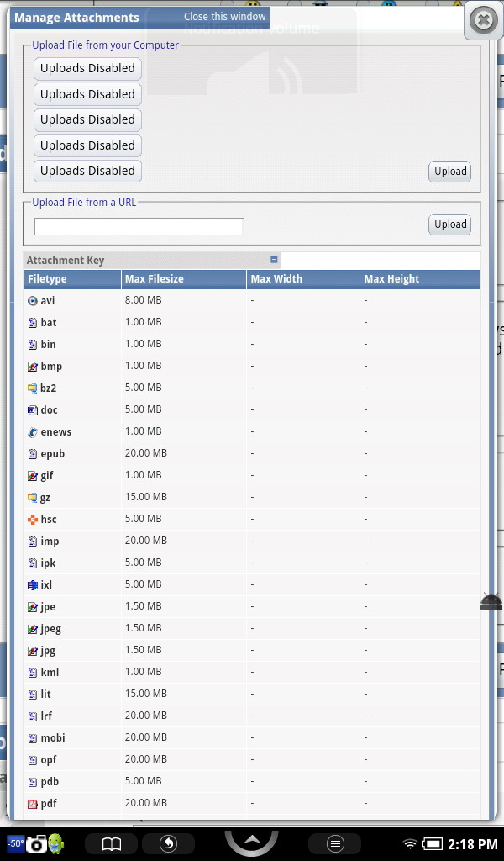Click the opf filetype icon
Screen dimensions: 504x861
(x=33, y=760)
